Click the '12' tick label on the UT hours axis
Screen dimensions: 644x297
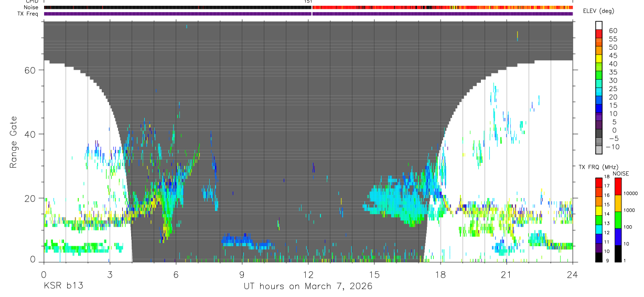coord(308,274)
